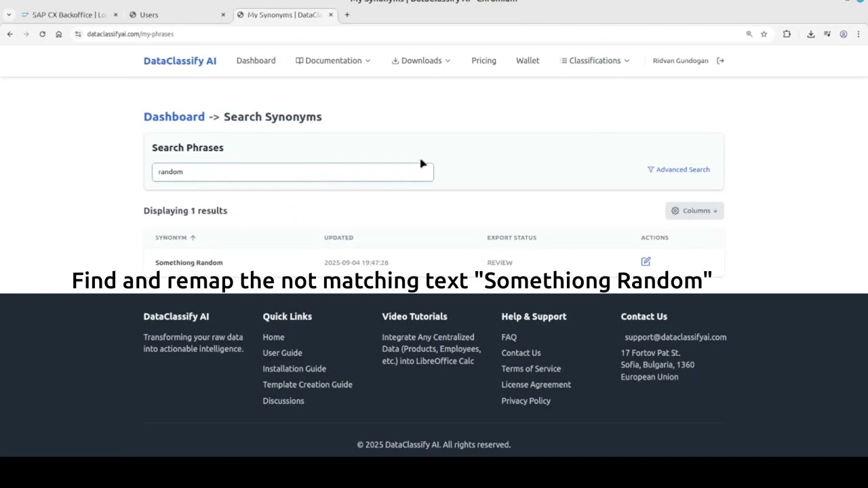Bookmark this page with the star icon
Image resolution: width=868 pixels, height=488 pixels.
[x=764, y=34]
